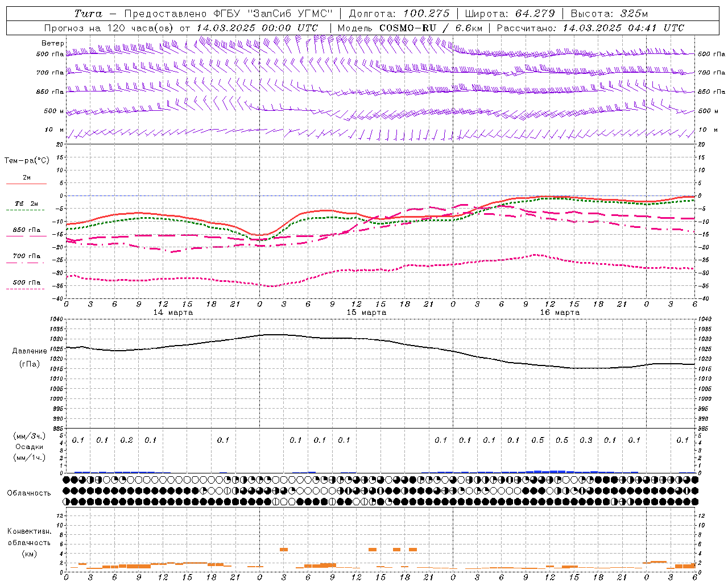Screen dimensions: 728x582
Task: Click "700 гПа" in the temperature legend
Action: pos(27,256)
